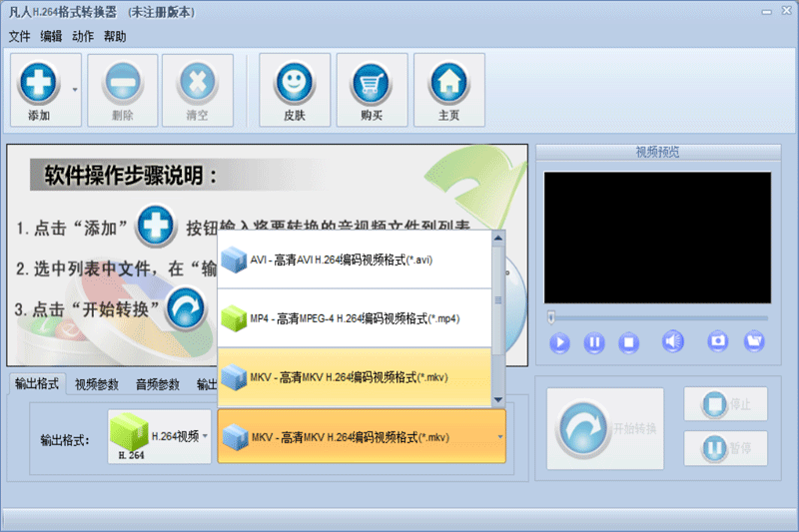Click the 删除 (Delete) toolbar button

(x=122, y=90)
